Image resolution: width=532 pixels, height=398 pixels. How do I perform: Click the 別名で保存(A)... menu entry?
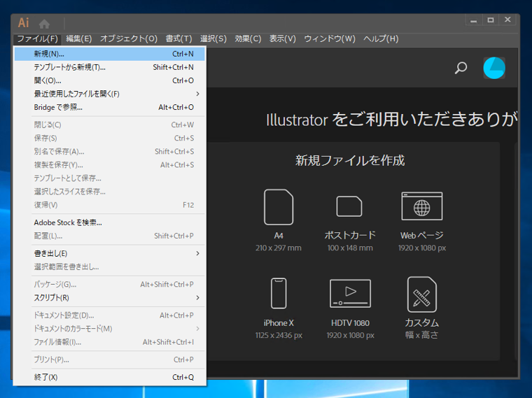click(x=110, y=152)
